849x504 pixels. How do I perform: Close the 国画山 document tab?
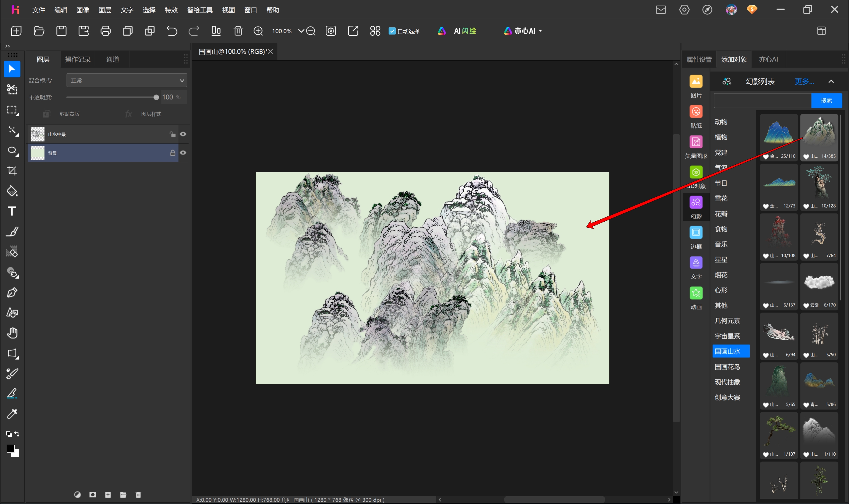click(x=270, y=52)
